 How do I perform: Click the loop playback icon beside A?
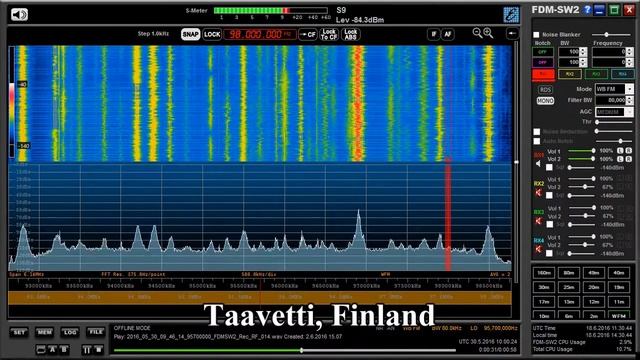coord(41,350)
